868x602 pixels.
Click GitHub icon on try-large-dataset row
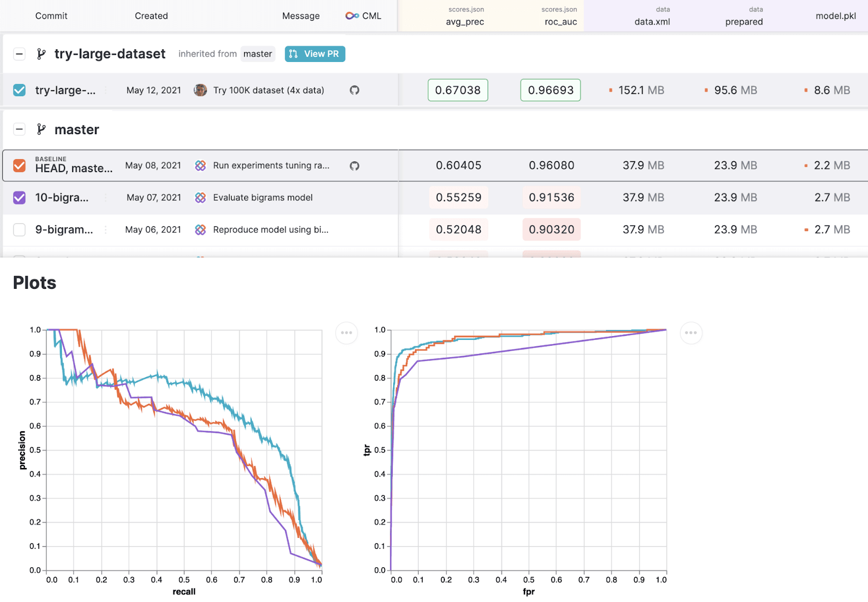pyautogui.click(x=354, y=90)
